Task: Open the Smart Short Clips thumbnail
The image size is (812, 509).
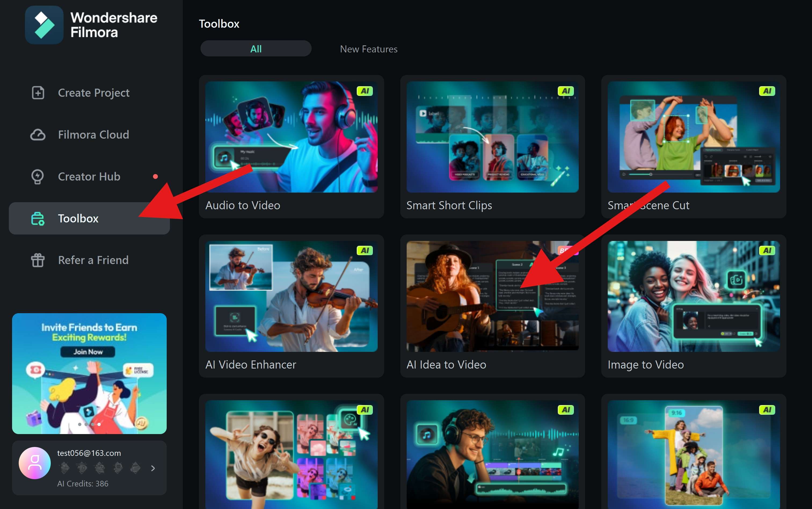Action: 493,137
